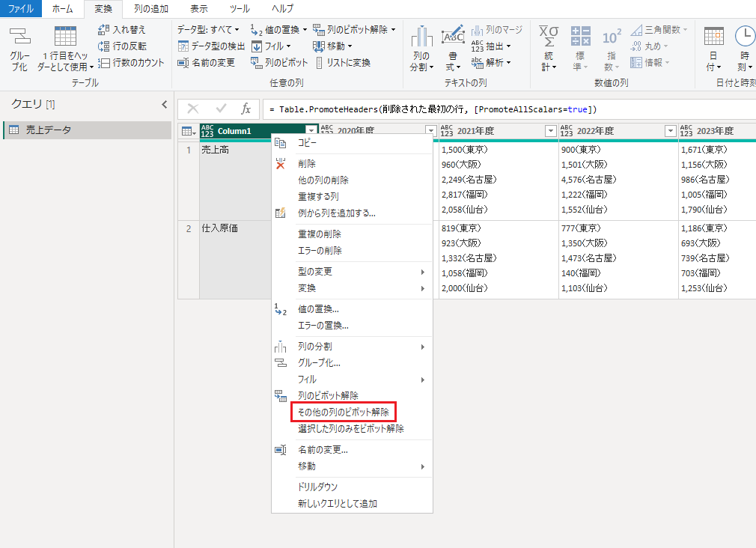The width and height of the screenshot is (756, 548).
Task: Click the 日付 calendar icon
Action: (713, 39)
